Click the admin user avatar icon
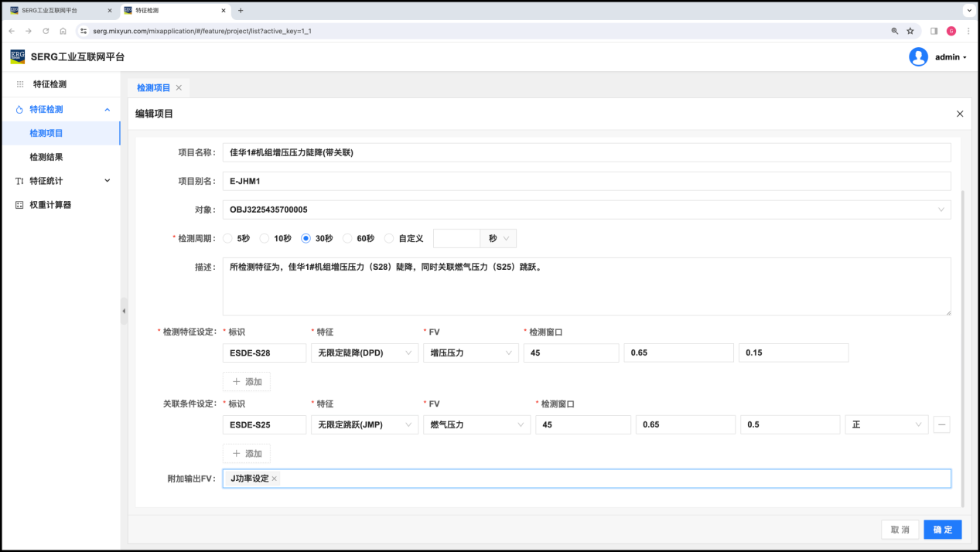This screenshot has width=980, height=552. pos(918,56)
